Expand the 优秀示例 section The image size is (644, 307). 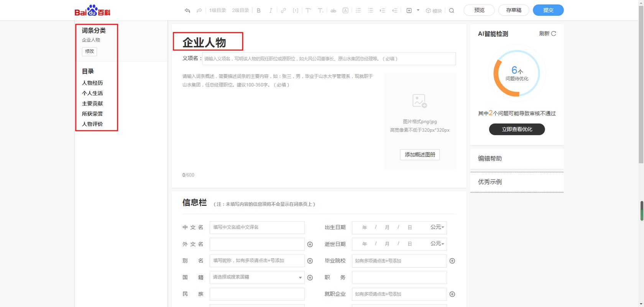pos(517,182)
